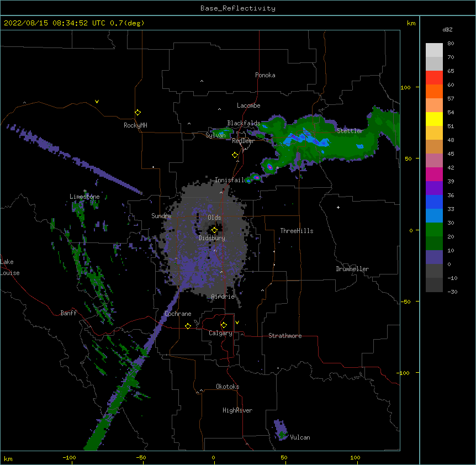Click the ThreeHills label
The image size is (476, 465).
pyautogui.click(x=297, y=231)
